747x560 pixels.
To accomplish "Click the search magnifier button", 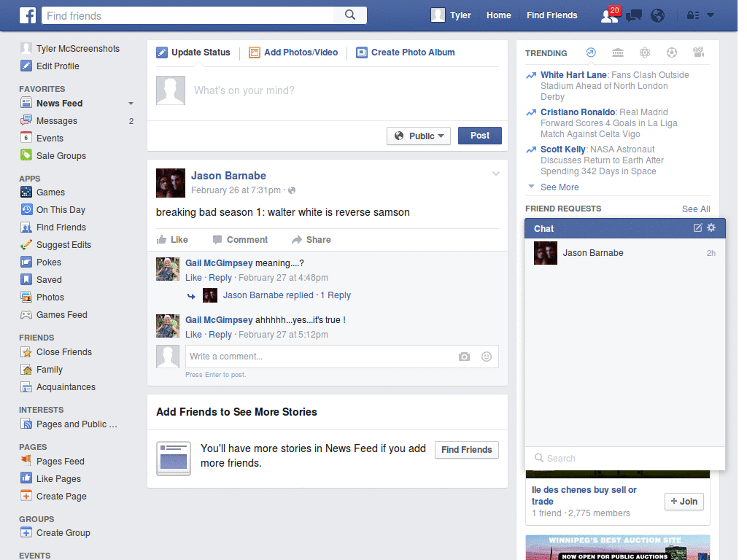I will pyautogui.click(x=349, y=15).
